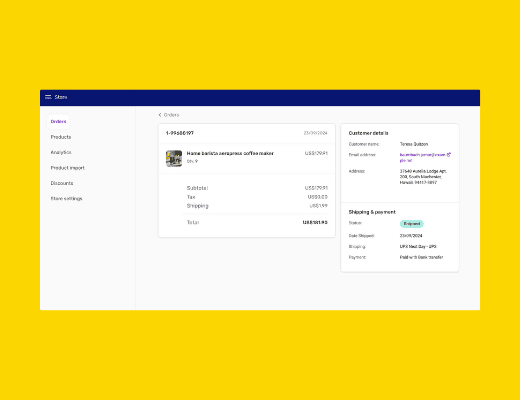Image resolution: width=520 pixels, height=400 pixels.
Task: Open the hamburger menu icon in header
Action: [48, 97]
